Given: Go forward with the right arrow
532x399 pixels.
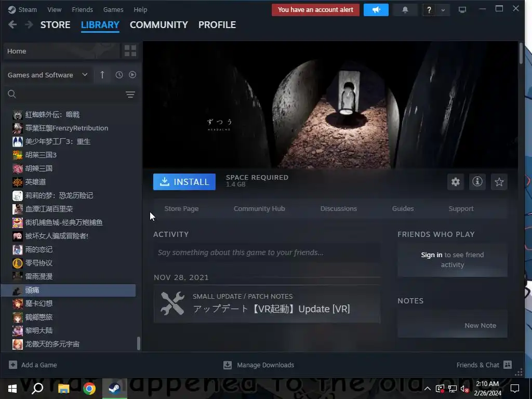Looking at the screenshot, I should pos(29,25).
